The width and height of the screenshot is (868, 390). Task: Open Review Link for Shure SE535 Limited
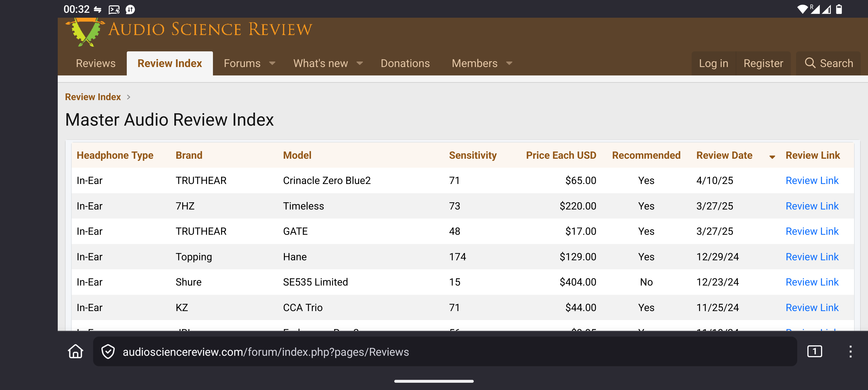point(812,282)
